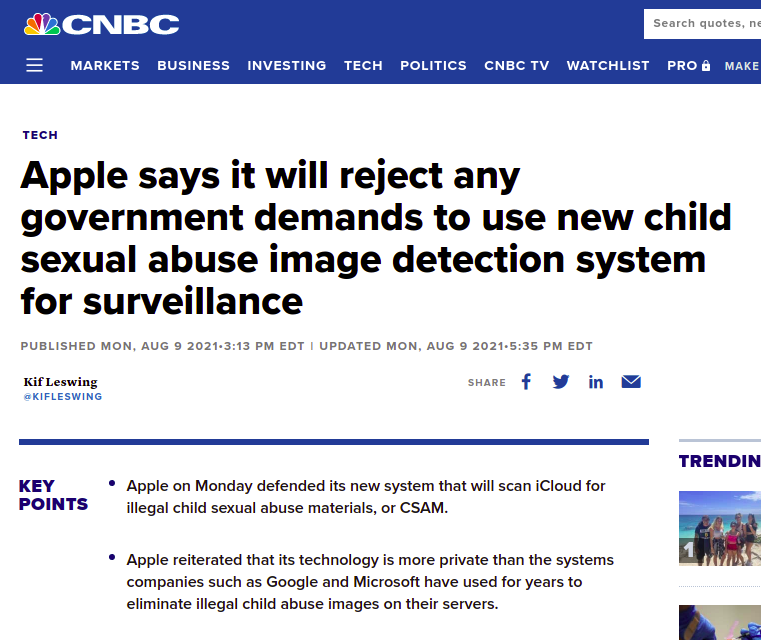Share article on LinkedIn

(x=596, y=382)
